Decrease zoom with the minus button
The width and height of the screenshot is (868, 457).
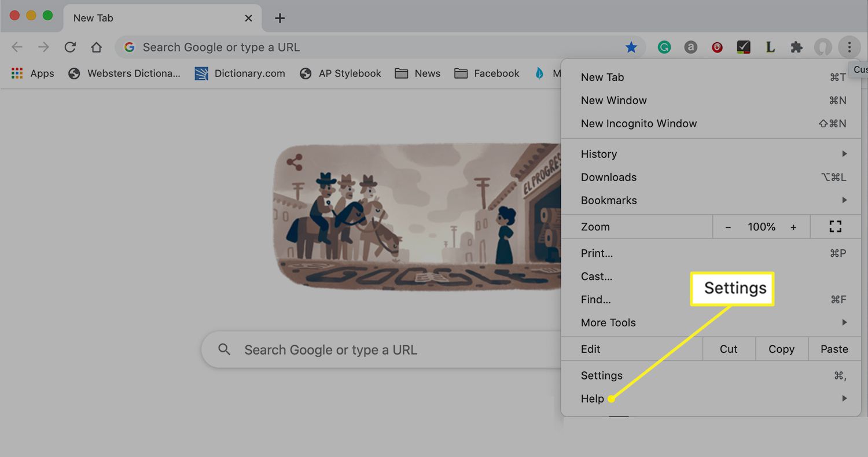pyautogui.click(x=728, y=227)
